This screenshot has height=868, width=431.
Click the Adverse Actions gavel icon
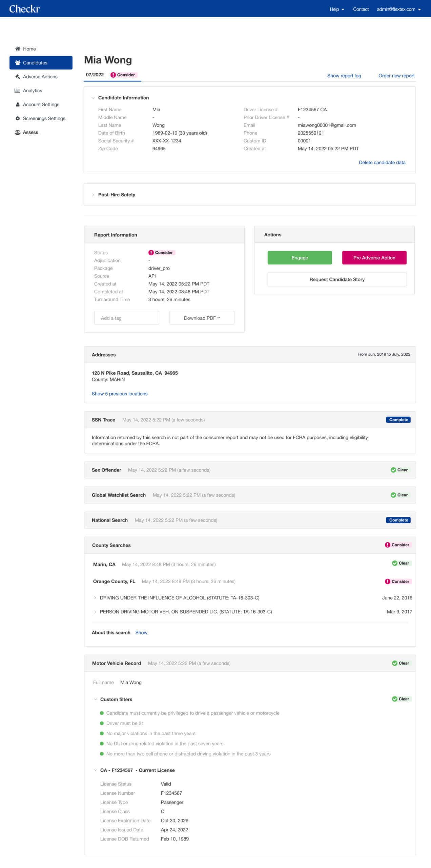[18, 77]
